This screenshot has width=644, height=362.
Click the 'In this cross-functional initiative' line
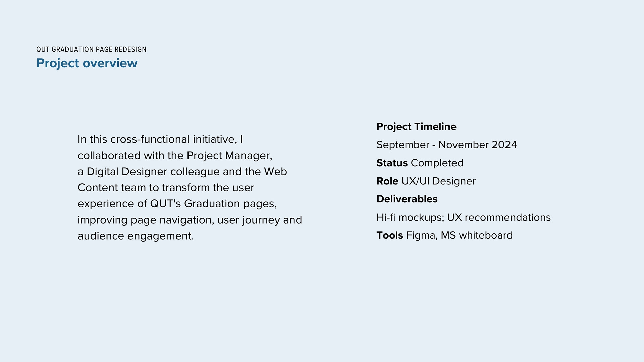[160, 139]
